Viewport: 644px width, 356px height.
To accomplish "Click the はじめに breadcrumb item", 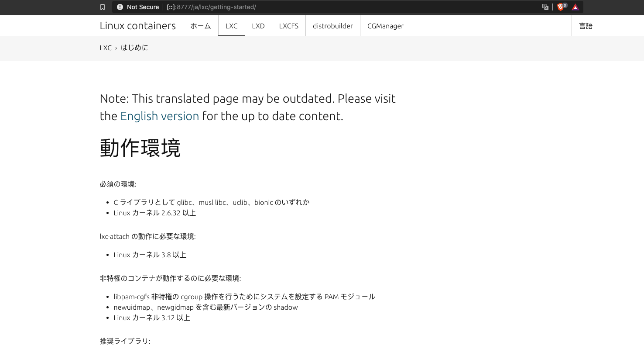I will pyautogui.click(x=134, y=48).
